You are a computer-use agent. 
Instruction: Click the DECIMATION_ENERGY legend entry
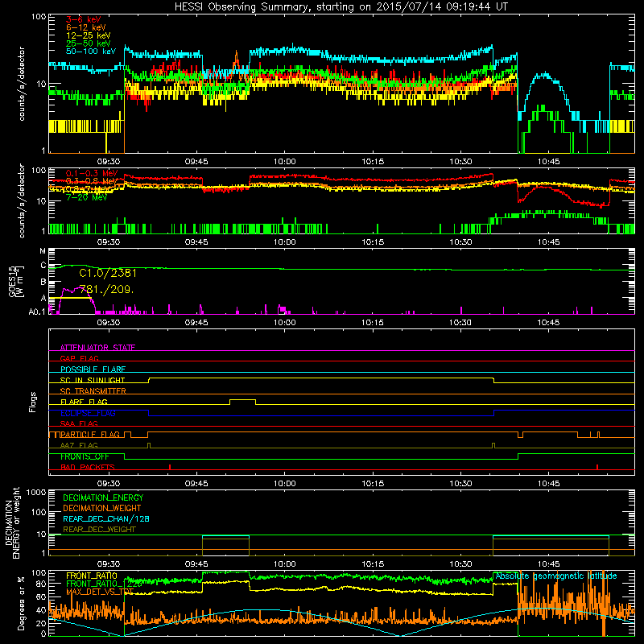click(x=103, y=497)
